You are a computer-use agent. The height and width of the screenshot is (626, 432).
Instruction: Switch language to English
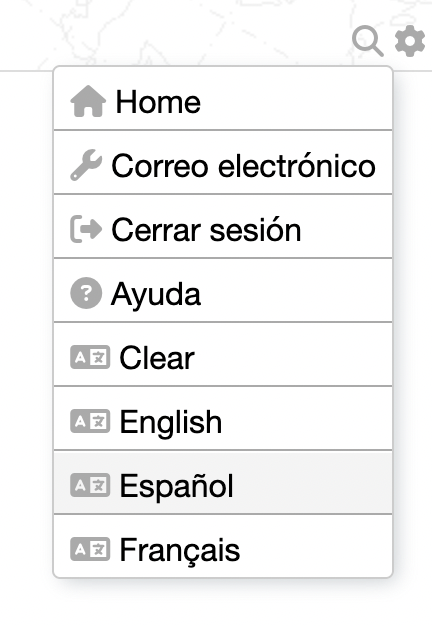point(223,418)
